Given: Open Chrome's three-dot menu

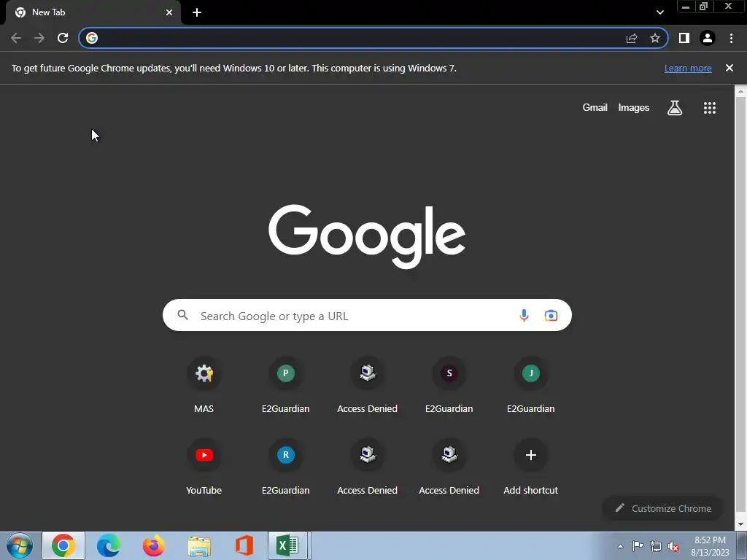Looking at the screenshot, I should pyautogui.click(x=731, y=38).
